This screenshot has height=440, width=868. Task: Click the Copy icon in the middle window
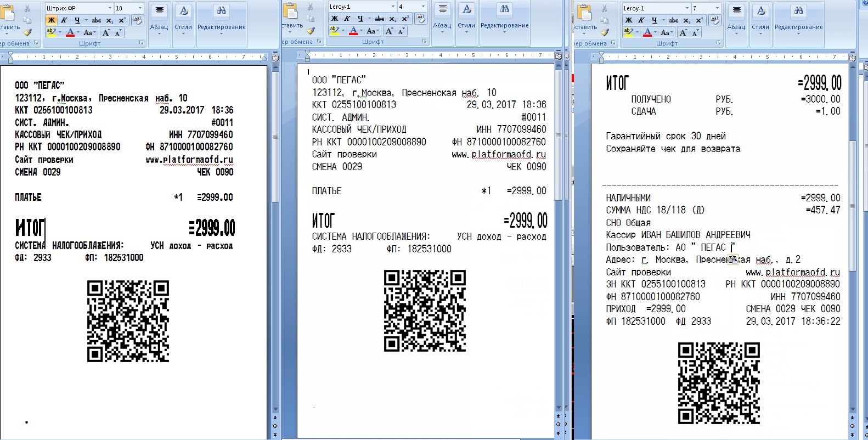tap(311, 19)
